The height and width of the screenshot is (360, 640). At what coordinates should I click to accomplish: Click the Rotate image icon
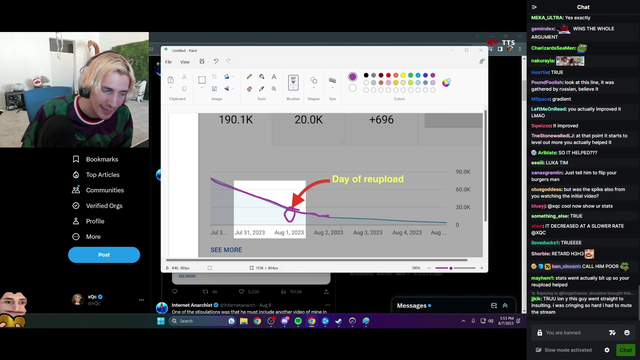[x=227, y=76]
